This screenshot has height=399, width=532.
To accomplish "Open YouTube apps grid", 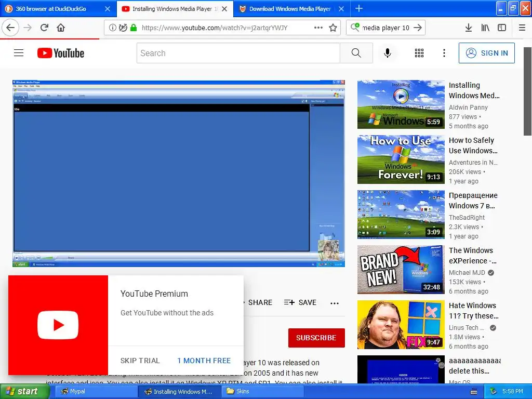I will pyautogui.click(x=419, y=53).
